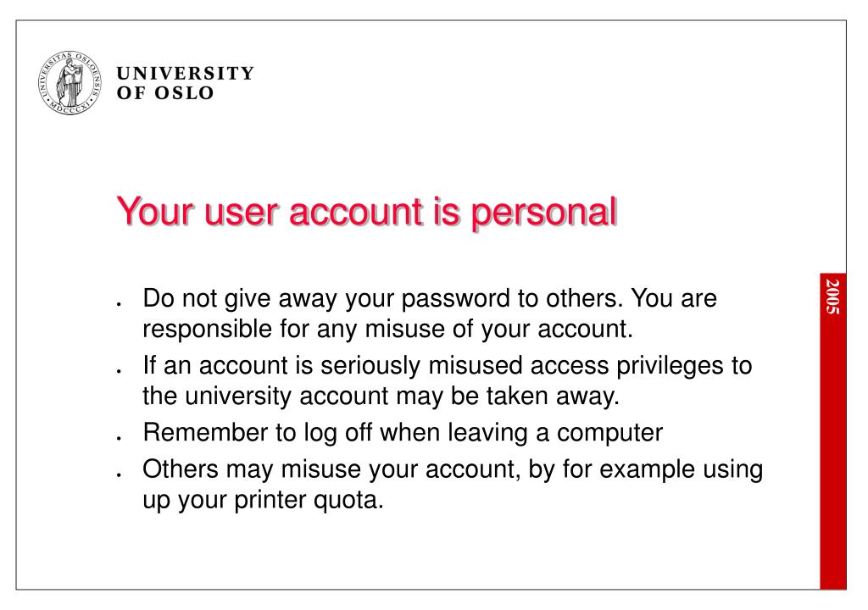
Task: Click the text 'up your printer quota.'
Action: [x=263, y=501]
